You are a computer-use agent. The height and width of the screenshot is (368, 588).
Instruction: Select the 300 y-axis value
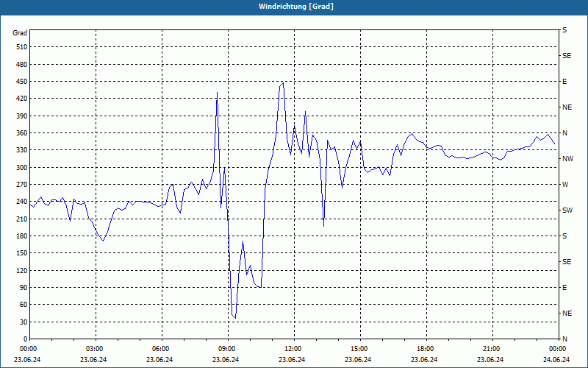tap(22, 168)
